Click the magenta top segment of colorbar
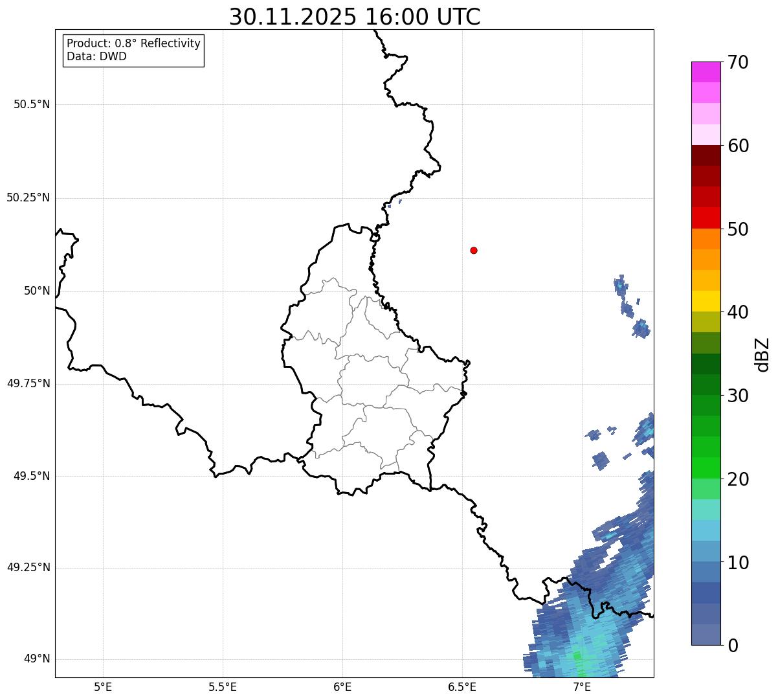This screenshot has width=778, height=700. [x=706, y=72]
